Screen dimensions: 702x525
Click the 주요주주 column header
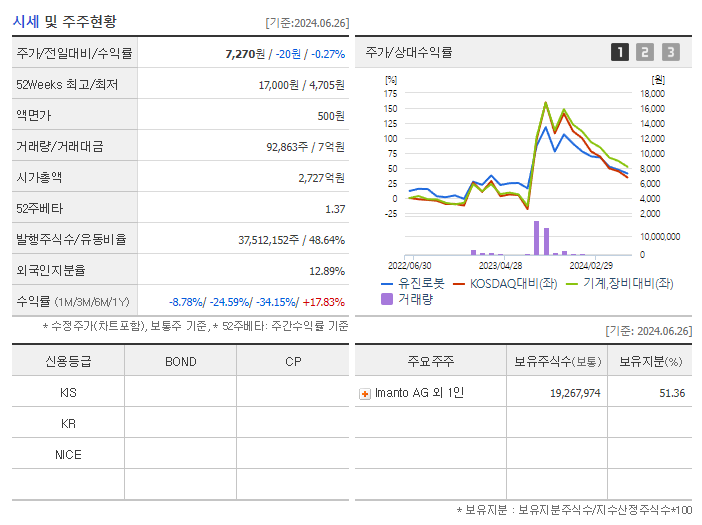point(431,361)
